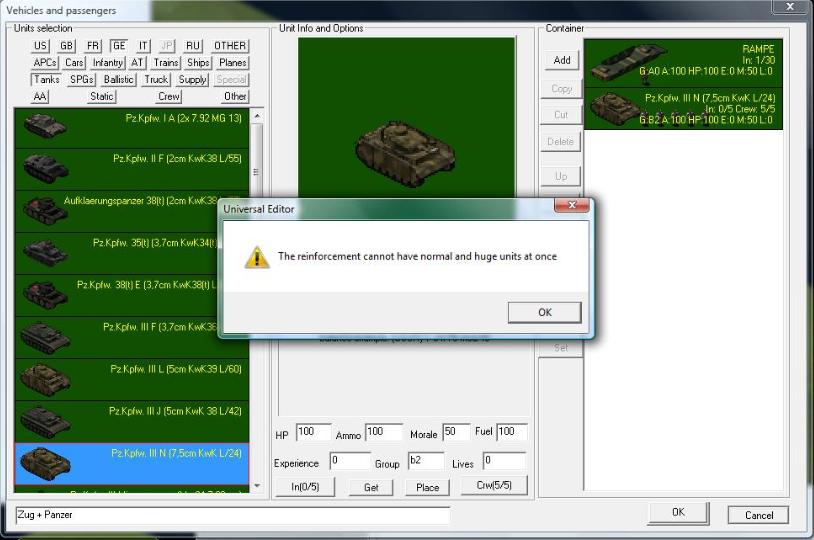
Task: Choose the Pz.Kpfw. III J tank image
Action: 45,422
